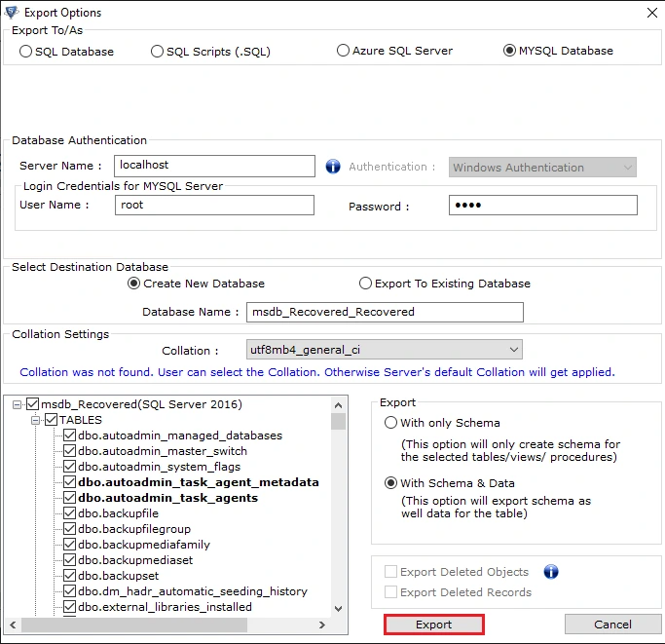Click the info icon next to Export Deleted Objects
This screenshot has width=665, height=644.
pyautogui.click(x=551, y=572)
